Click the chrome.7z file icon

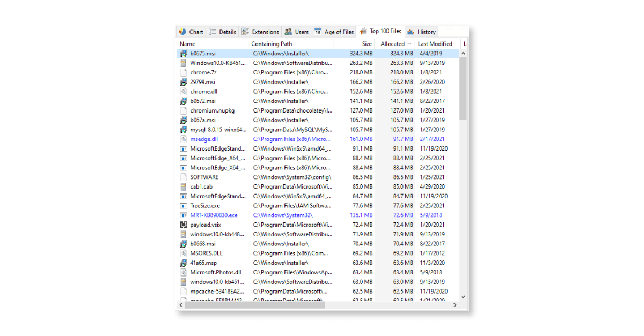(184, 72)
